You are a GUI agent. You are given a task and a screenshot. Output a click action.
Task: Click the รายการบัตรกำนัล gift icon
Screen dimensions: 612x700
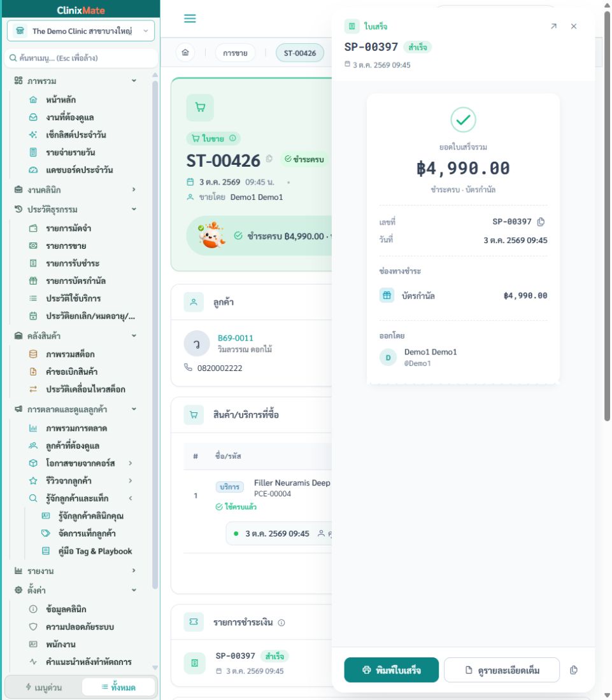click(33, 281)
